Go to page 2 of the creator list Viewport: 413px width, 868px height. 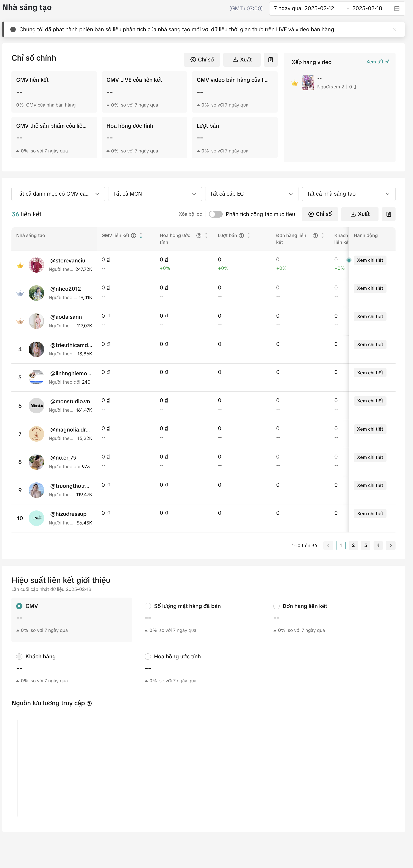click(353, 545)
